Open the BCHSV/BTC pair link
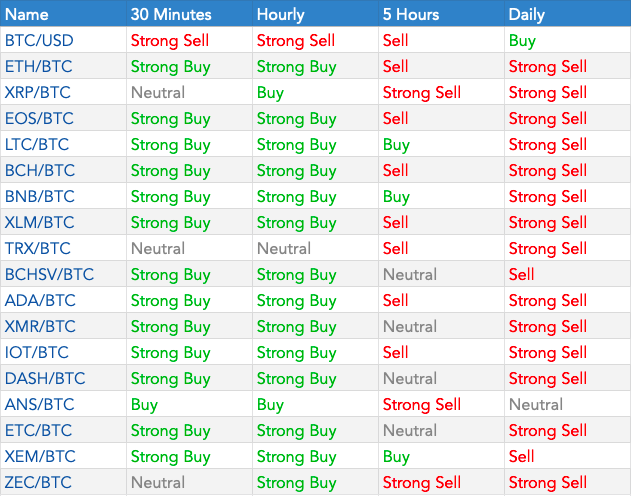The image size is (631, 496). click(x=49, y=275)
